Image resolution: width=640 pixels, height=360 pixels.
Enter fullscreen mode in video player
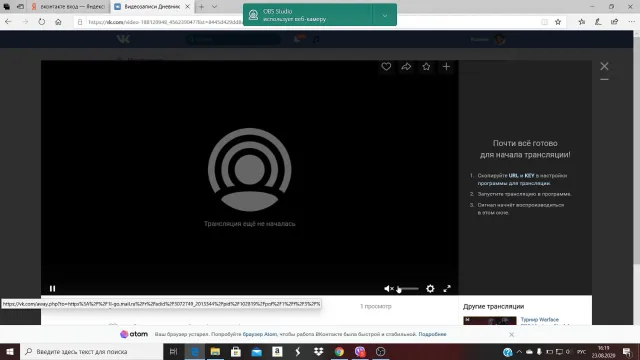(447, 289)
